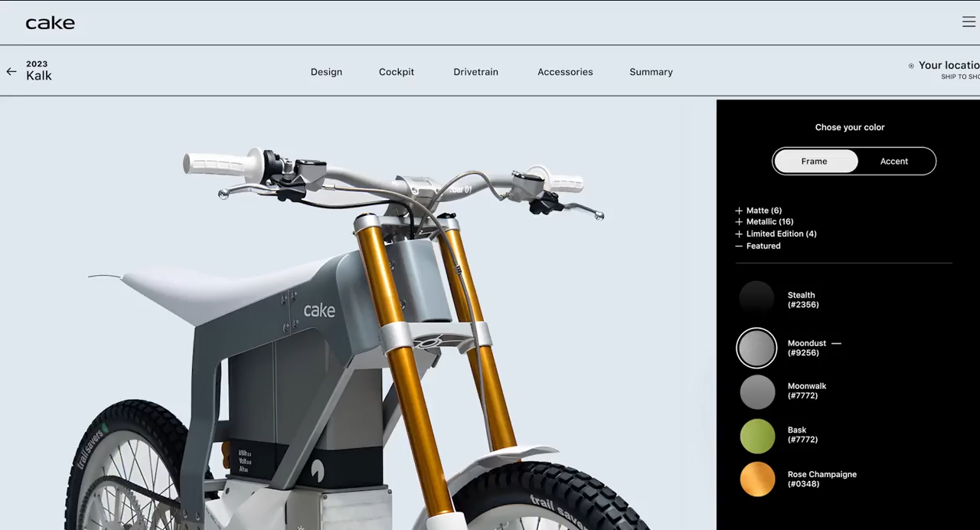Click the Moondust (#9256) label
The image size is (980, 530).
point(806,348)
